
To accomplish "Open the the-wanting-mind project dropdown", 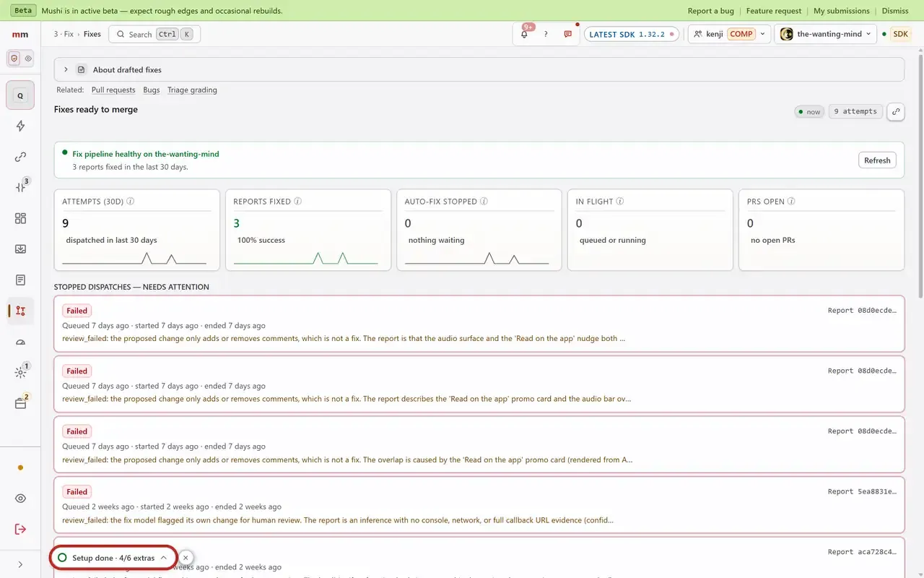I will [826, 34].
